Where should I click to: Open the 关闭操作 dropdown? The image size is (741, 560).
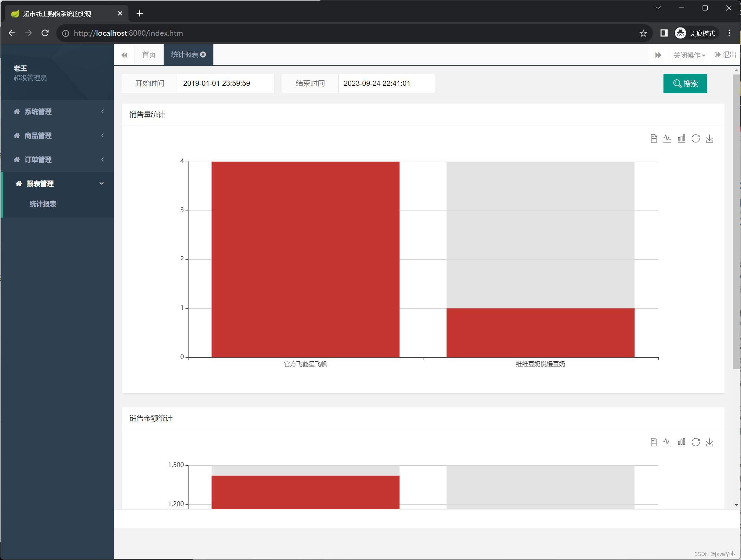[x=689, y=55]
